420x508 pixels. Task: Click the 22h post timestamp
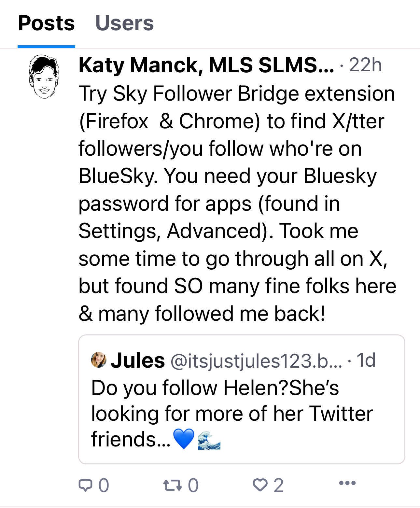(365, 65)
